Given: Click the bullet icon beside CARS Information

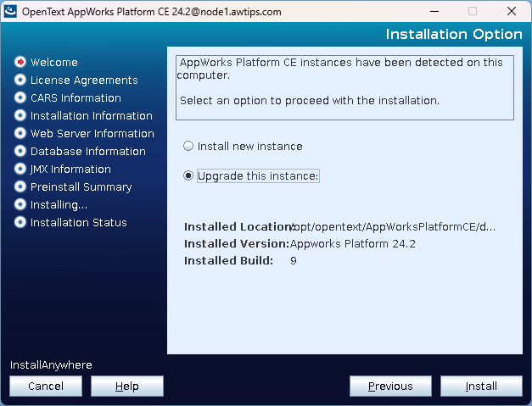Looking at the screenshot, I should coord(20,97).
